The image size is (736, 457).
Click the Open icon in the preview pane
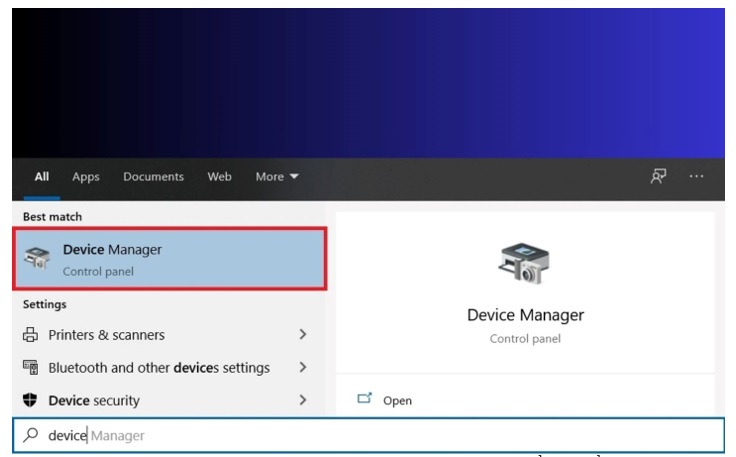pyautogui.click(x=365, y=400)
